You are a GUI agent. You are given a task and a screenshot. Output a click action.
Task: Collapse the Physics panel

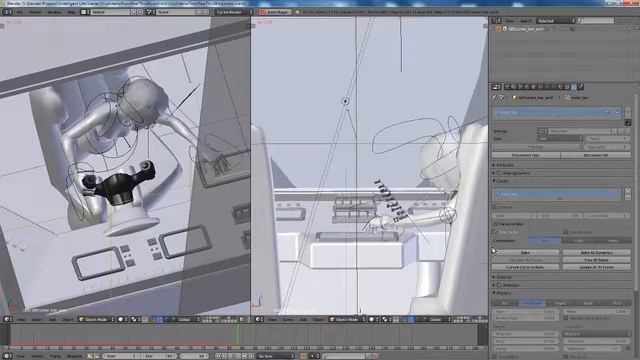(x=493, y=293)
